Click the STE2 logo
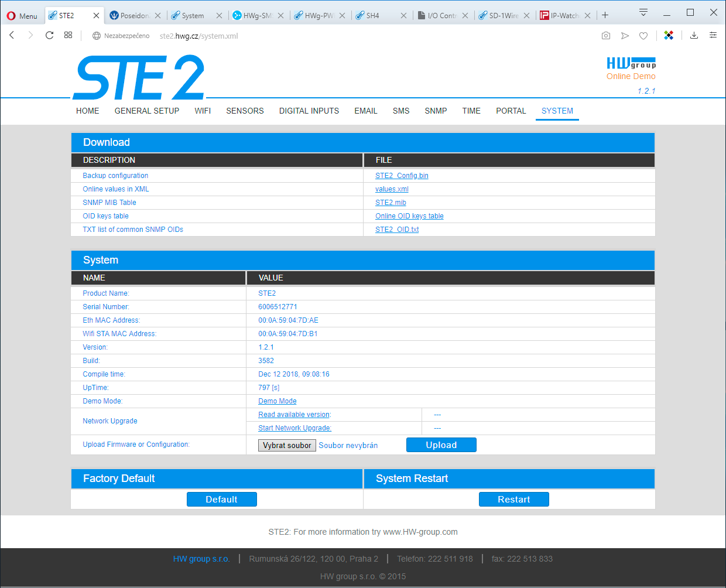Screen dimensions: 726x588 (x=139, y=77)
